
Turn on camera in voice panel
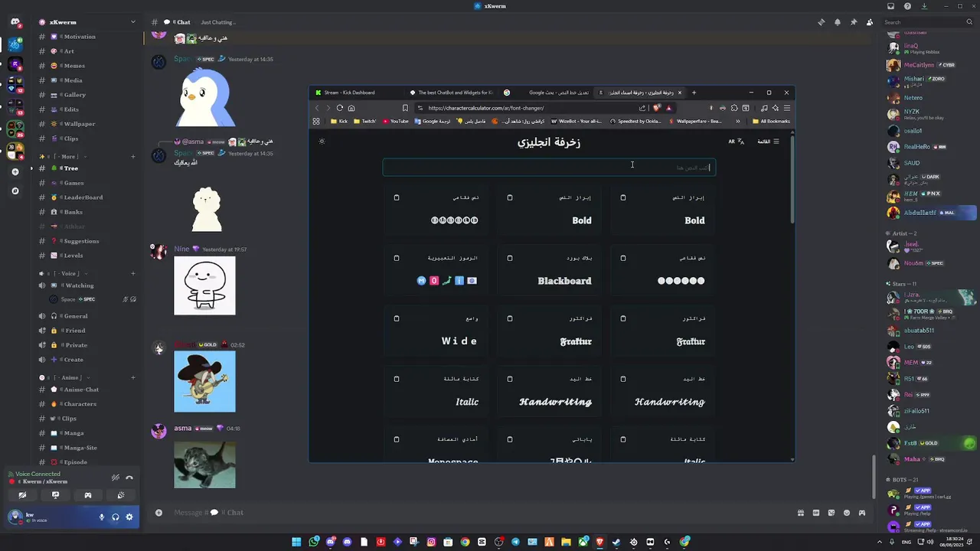[x=22, y=495]
